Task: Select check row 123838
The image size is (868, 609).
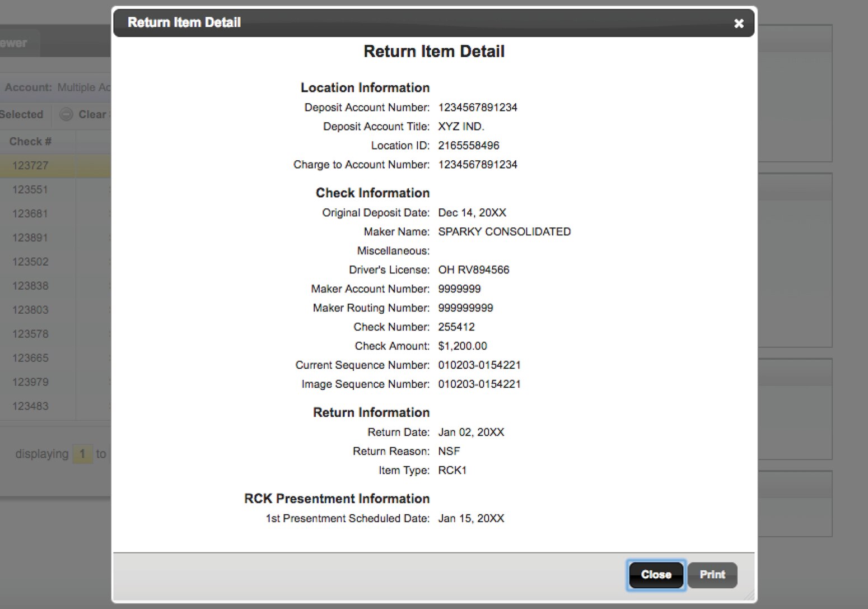Action: tap(31, 286)
